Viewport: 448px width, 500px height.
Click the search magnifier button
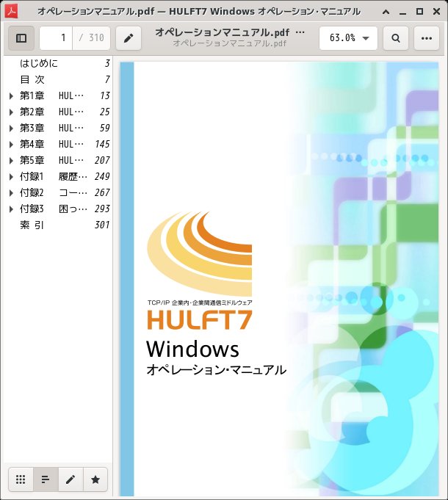tap(396, 38)
